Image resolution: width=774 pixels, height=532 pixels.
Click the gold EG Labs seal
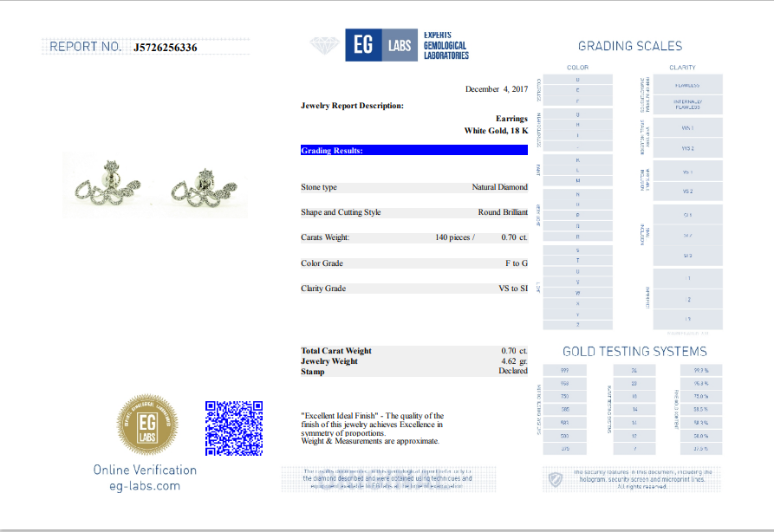coord(147,424)
